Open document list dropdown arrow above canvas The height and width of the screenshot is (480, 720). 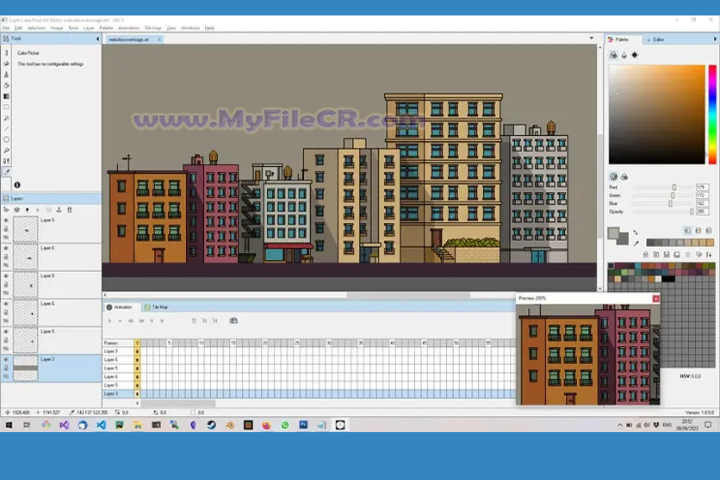(591, 38)
